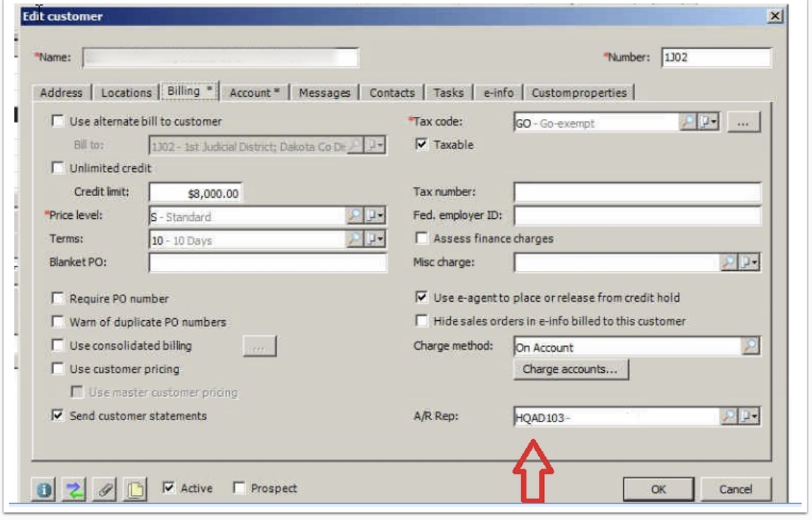Search charge method with magnifier icon

pyautogui.click(x=750, y=346)
